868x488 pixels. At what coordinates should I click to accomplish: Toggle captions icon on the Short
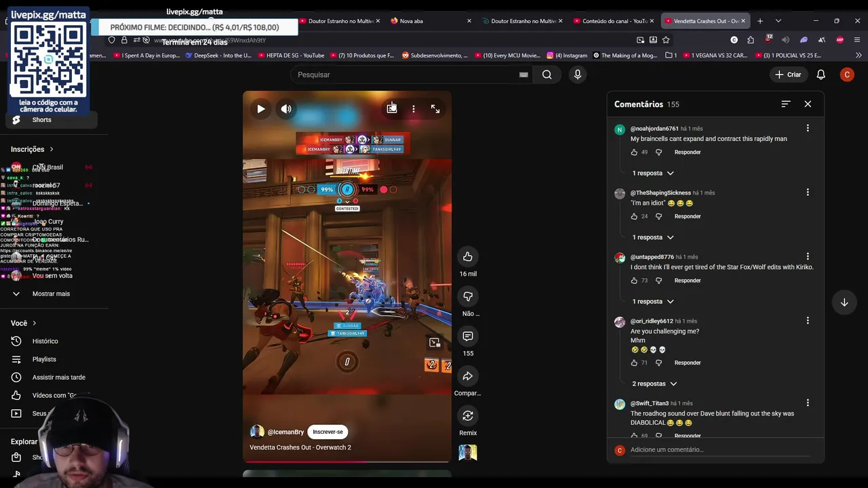(x=391, y=108)
